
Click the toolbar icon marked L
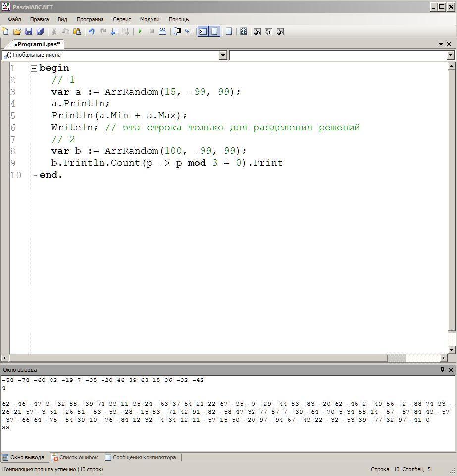click(x=269, y=31)
